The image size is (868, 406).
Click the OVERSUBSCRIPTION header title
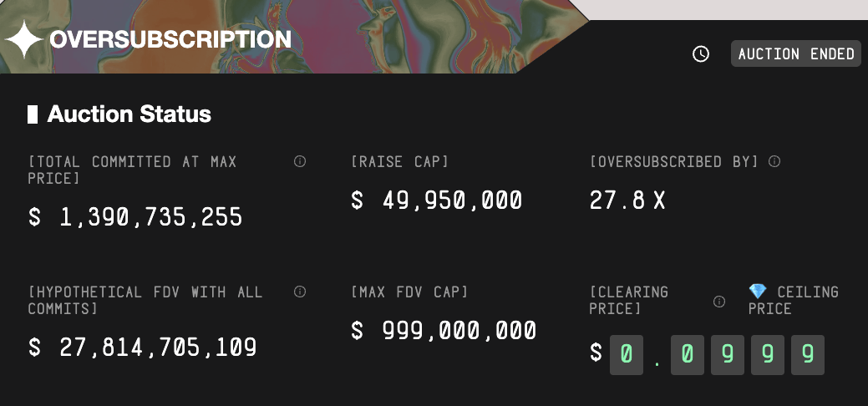point(170,39)
